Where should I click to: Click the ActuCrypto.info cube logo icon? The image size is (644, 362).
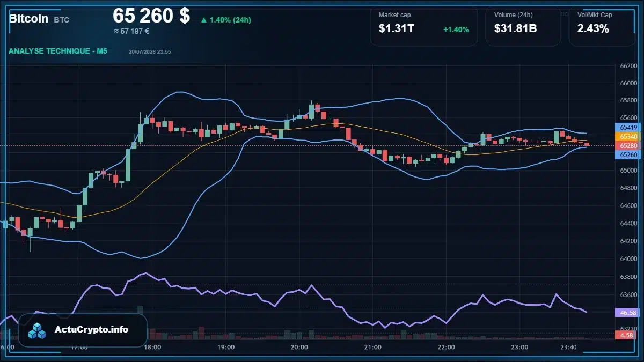tap(37, 330)
